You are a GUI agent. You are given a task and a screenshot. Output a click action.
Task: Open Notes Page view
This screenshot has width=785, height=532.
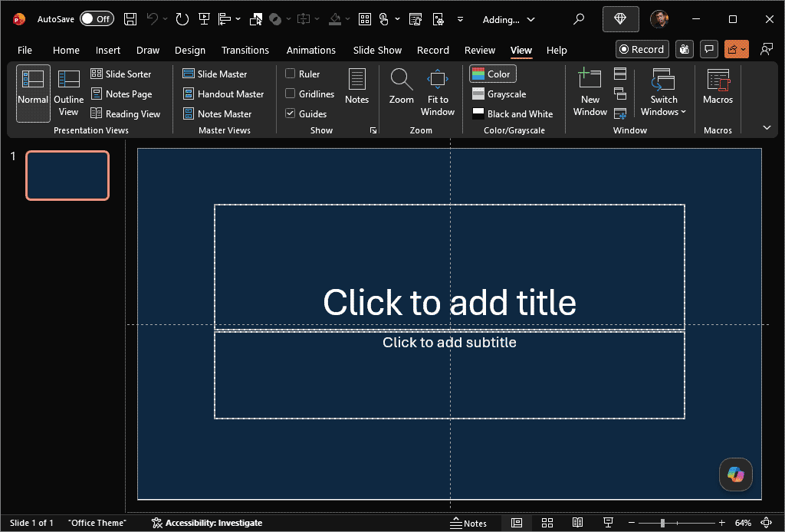[122, 94]
